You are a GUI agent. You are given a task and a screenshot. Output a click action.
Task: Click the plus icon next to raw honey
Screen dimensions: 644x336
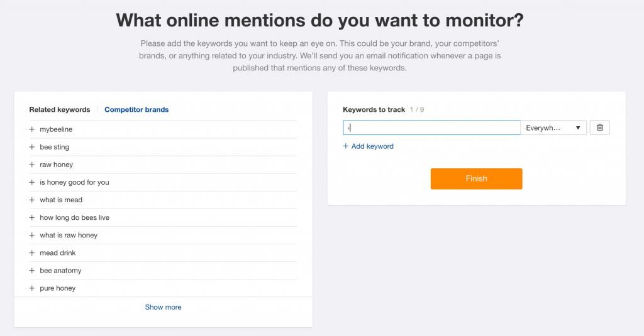click(32, 165)
